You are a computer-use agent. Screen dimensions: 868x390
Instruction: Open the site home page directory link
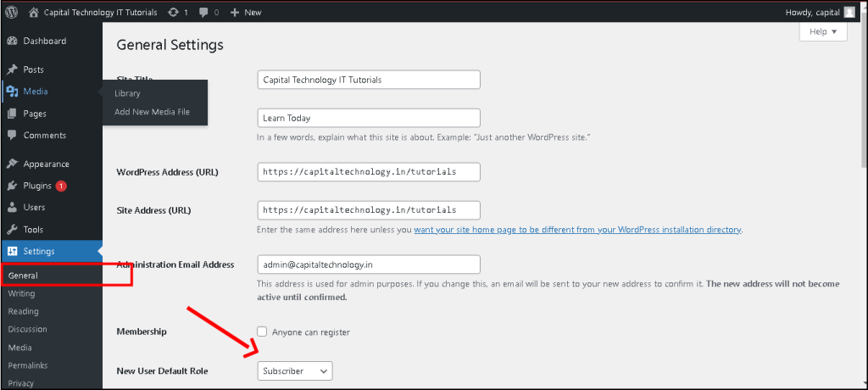[577, 230]
